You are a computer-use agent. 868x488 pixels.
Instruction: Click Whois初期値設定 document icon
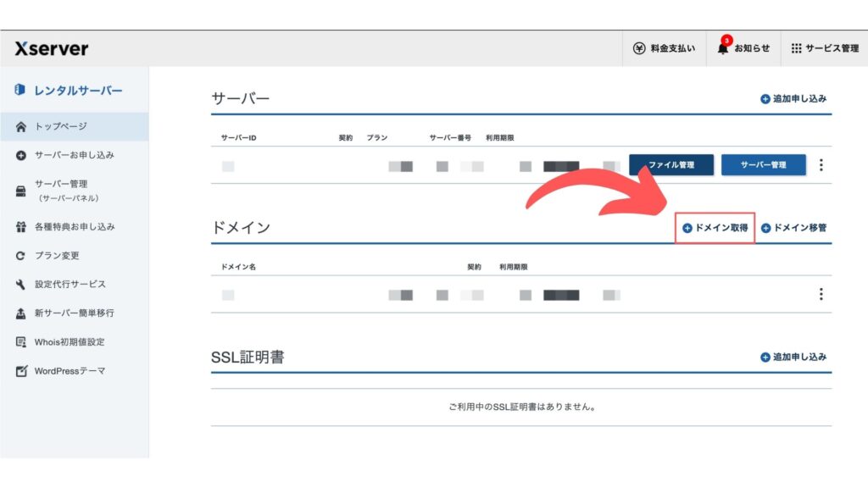(21, 342)
